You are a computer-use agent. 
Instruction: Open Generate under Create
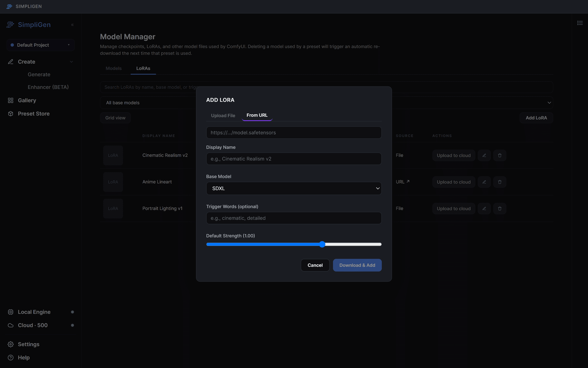[39, 74]
